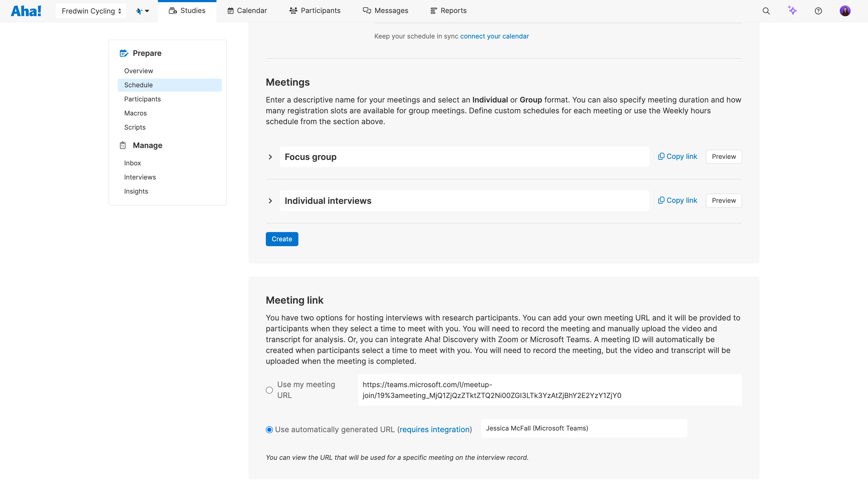Open the Interviews item in sidebar
Viewport: 868px width, 488px height.
tap(140, 177)
